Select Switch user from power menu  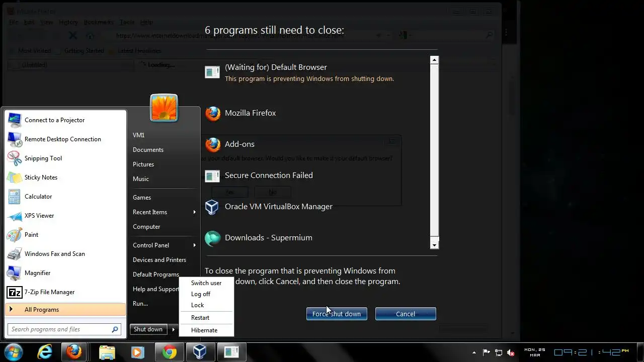click(x=206, y=283)
